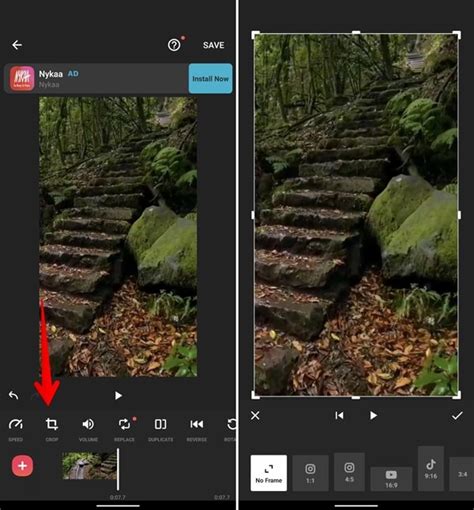Play the video in the editor preview
Viewport: 474px width, 510px height.
(118, 396)
